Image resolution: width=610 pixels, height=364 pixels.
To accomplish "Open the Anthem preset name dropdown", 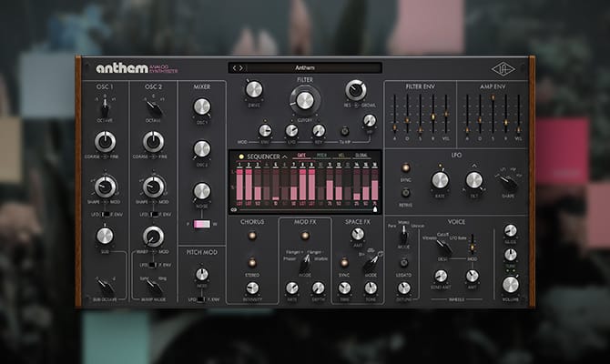I will [x=305, y=67].
